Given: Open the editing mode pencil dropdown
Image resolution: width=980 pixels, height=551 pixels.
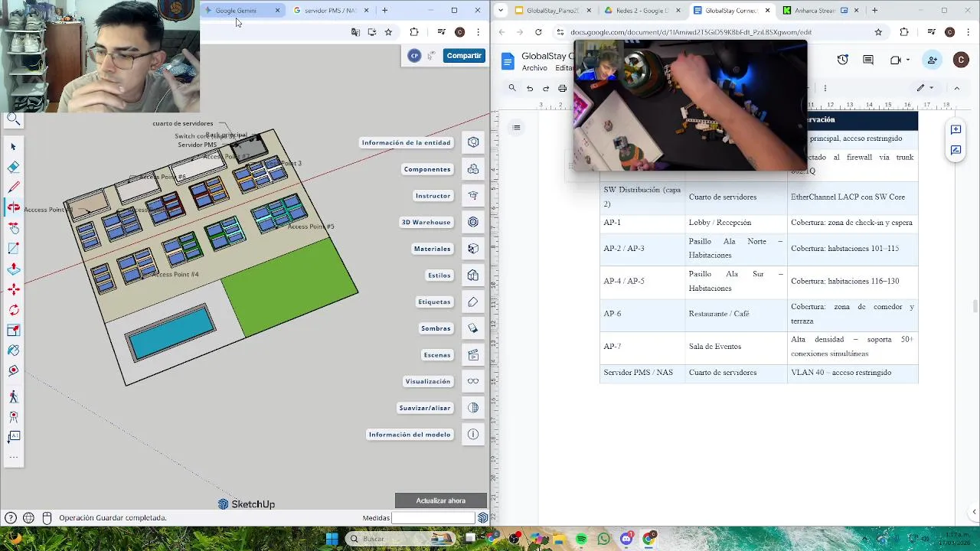Looking at the screenshot, I should pos(926,88).
